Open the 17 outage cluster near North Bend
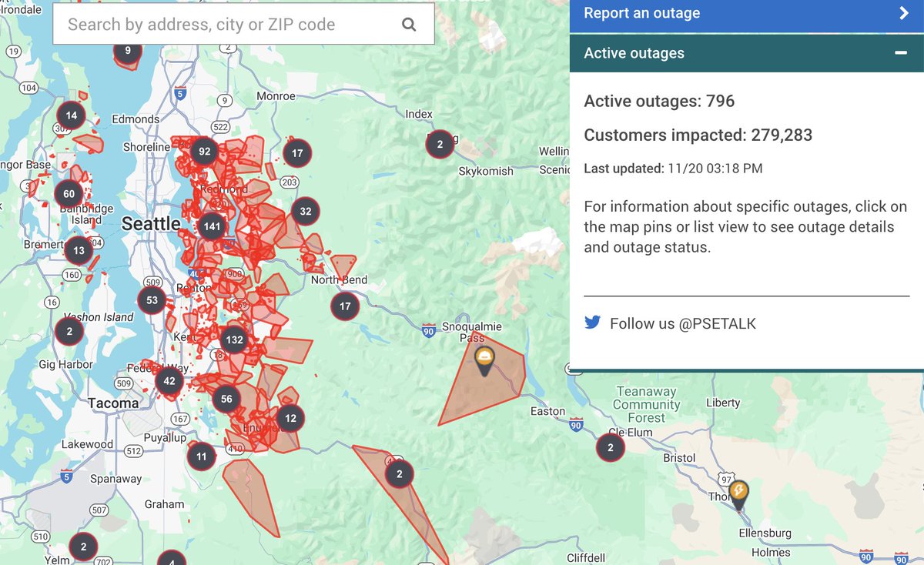The height and width of the screenshot is (565, 924). tap(344, 306)
